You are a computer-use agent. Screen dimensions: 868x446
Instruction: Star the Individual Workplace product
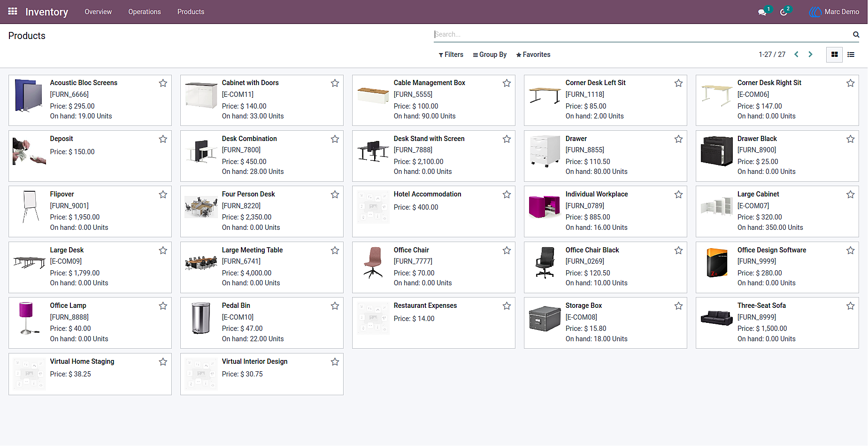tap(678, 195)
